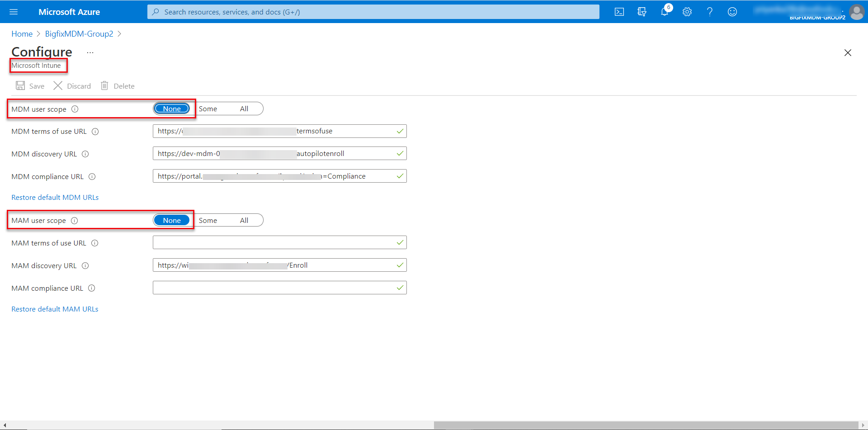Set MAM user scope to None

172,220
